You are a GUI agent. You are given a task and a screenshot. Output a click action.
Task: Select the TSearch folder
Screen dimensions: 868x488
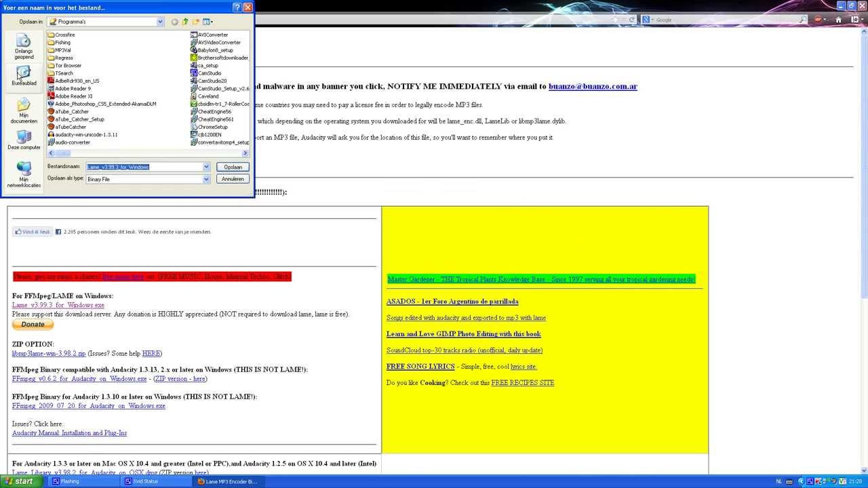tap(60, 73)
